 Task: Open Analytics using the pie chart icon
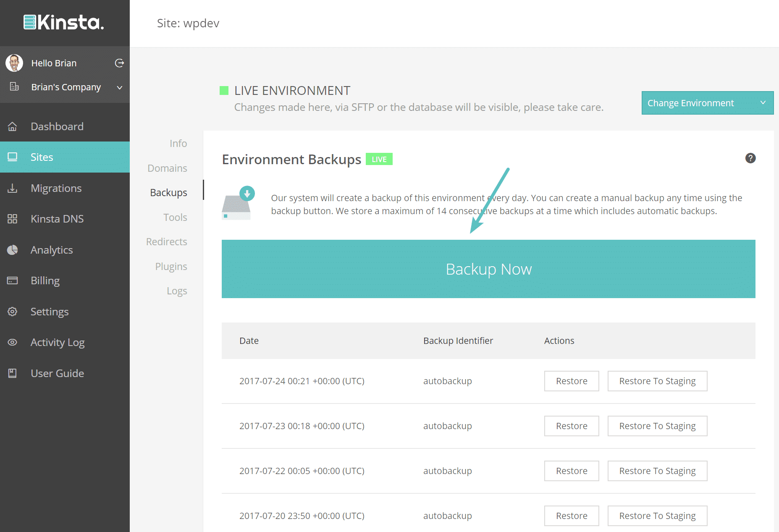click(13, 249)
